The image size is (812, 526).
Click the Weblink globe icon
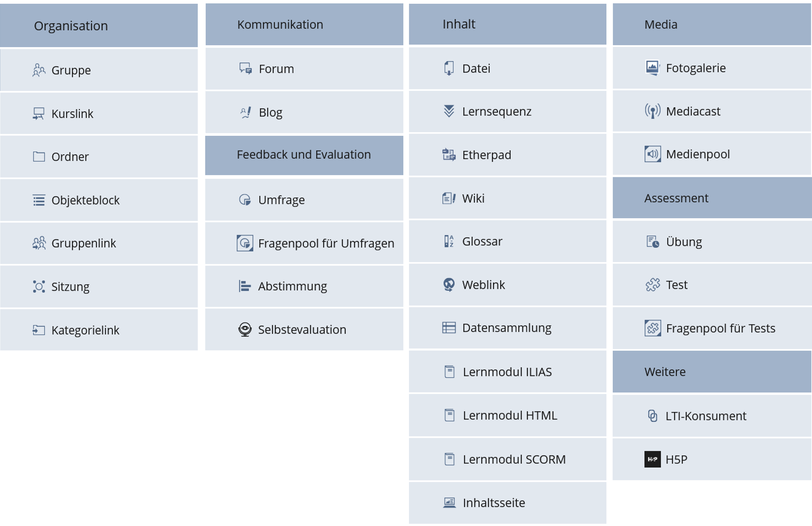tap(449, 285)
